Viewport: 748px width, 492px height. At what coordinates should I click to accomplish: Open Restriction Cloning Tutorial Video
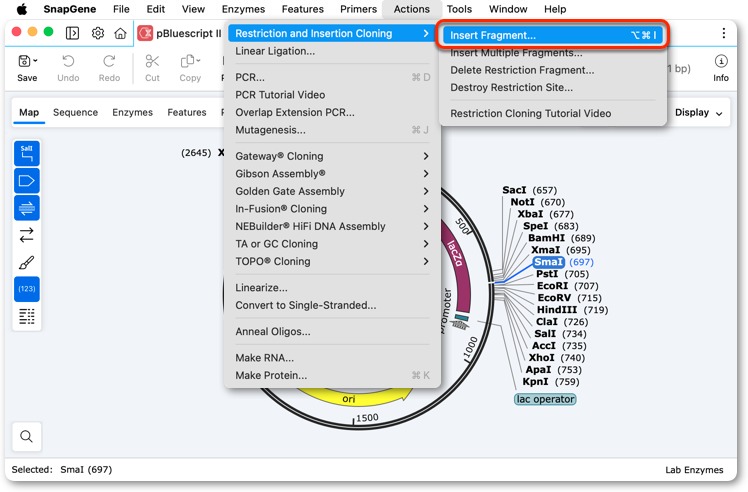552,114
